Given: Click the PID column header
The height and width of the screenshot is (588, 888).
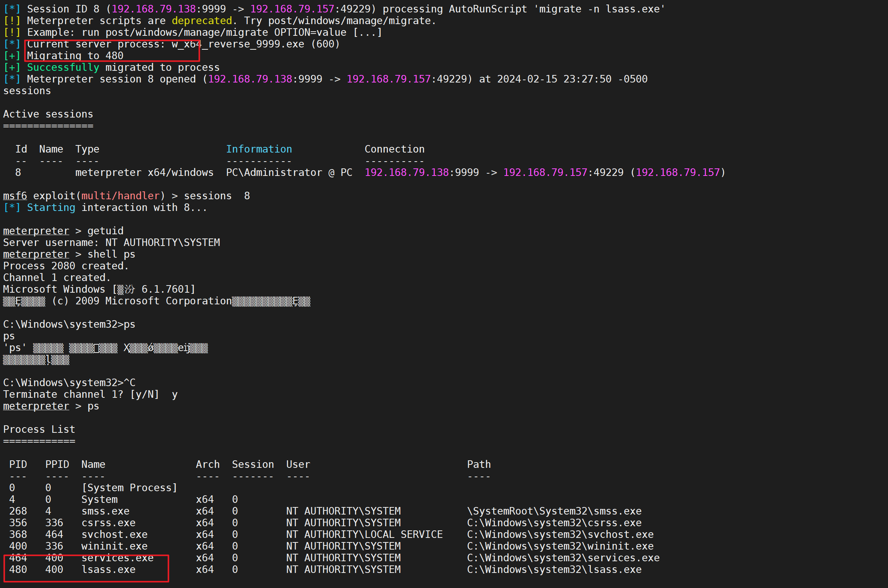Looking at the screenshot, I should [x=18, y=464].
